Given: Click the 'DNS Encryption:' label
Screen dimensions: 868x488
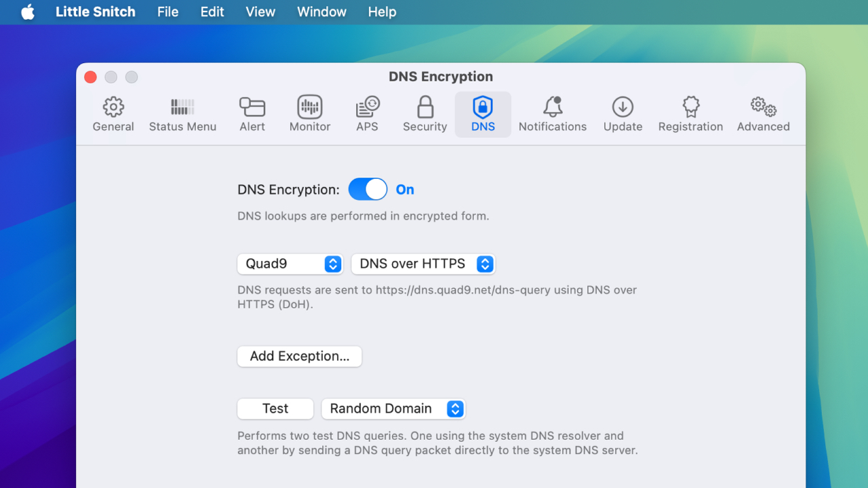Looking at the screenshot, I should (288, 190).
